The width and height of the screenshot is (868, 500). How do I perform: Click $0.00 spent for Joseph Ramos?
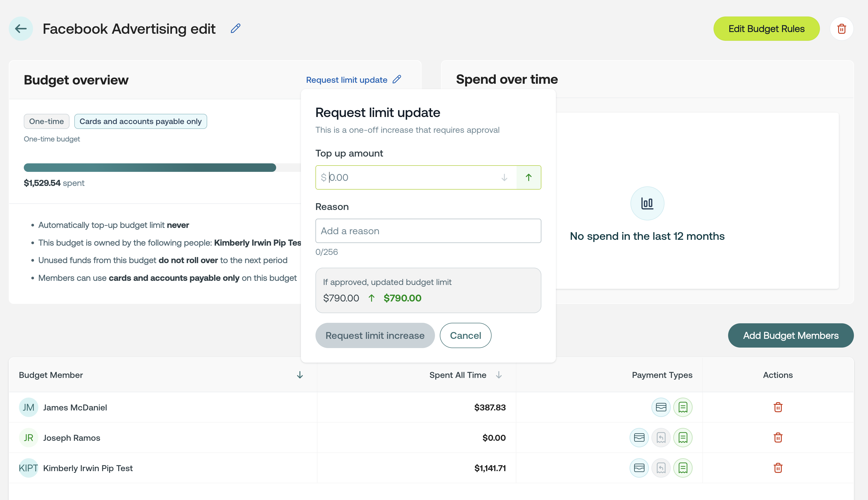click(494, 438)
